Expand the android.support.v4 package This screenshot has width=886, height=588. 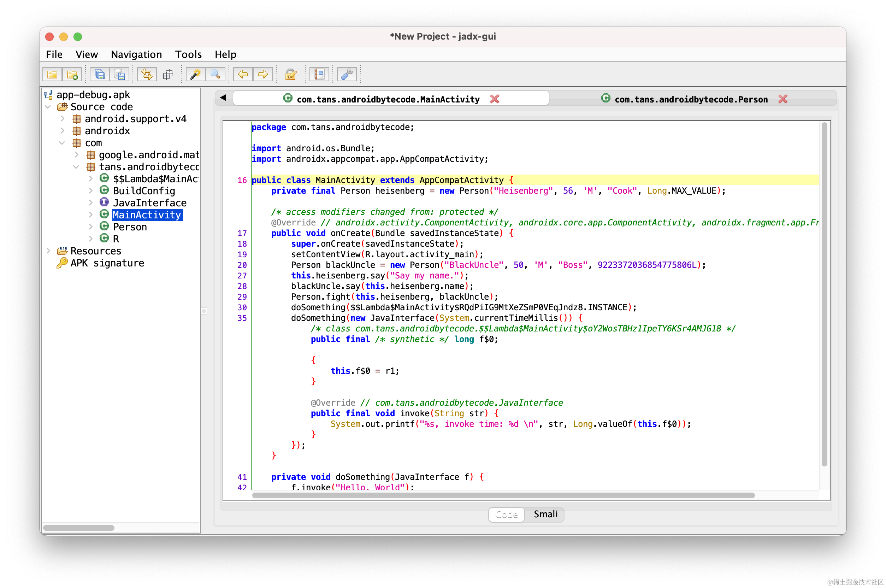pos(62,119)
